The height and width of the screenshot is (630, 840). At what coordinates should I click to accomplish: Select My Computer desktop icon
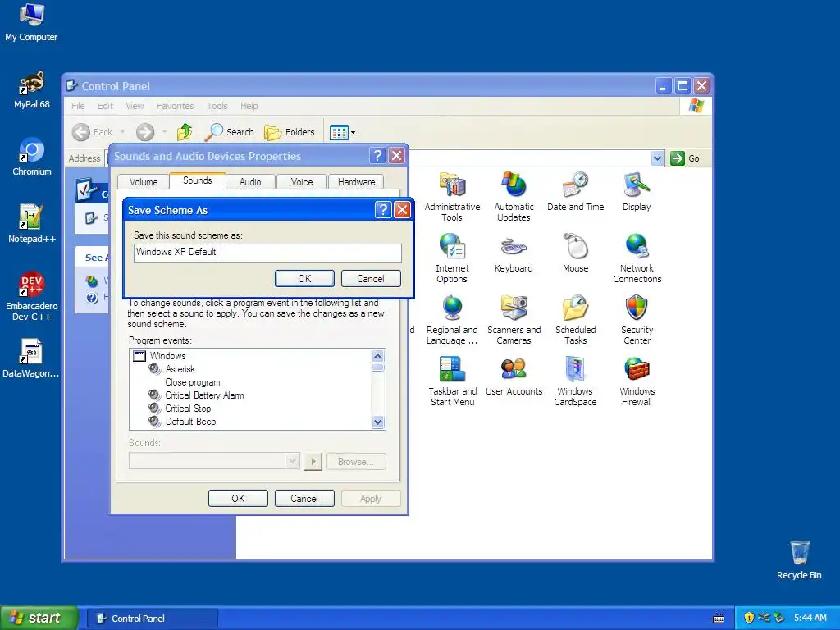[x=31, y=22]
